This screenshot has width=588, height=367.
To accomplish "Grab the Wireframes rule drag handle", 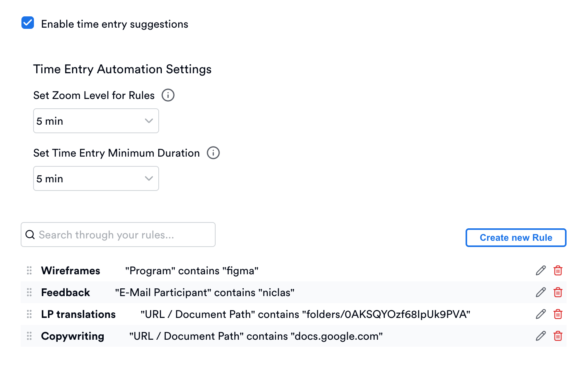I will coord(29,270).
